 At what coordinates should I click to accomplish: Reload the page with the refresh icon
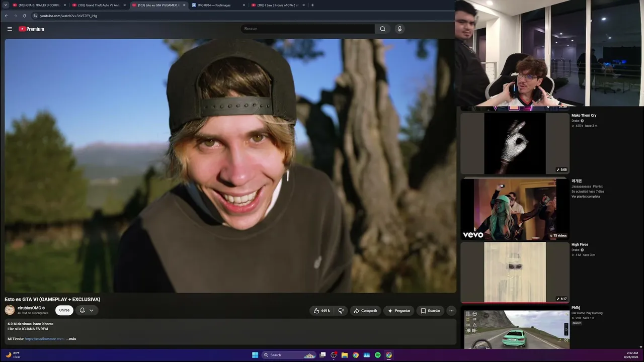24,16
